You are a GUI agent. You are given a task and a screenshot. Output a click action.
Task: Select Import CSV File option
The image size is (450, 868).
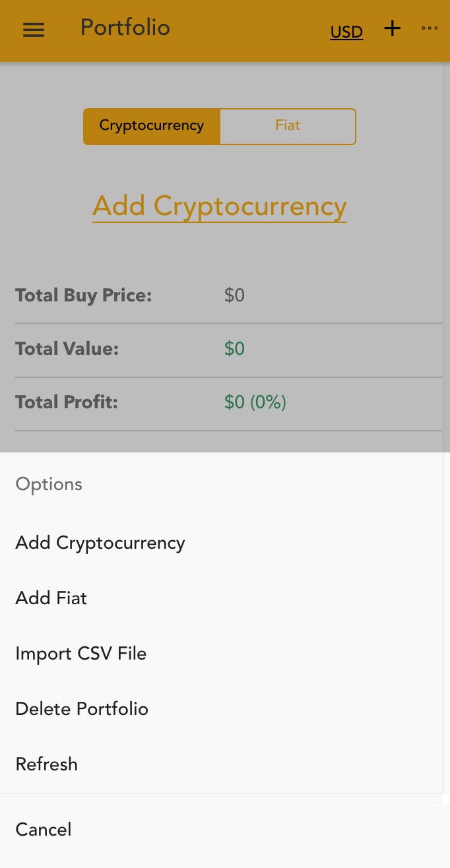(x=80, y=654)
